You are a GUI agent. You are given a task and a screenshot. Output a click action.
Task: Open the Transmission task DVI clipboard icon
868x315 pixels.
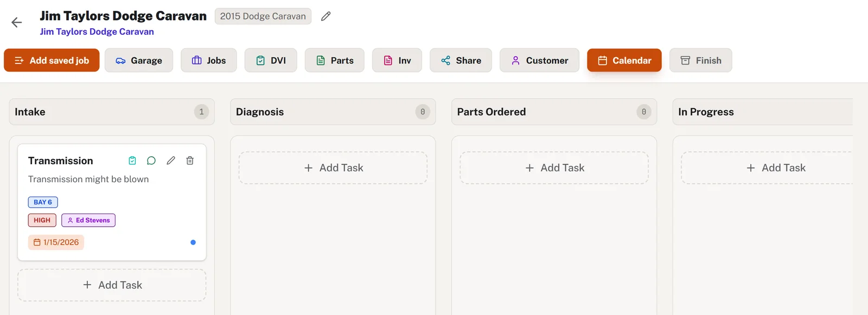tap(132, 160)
